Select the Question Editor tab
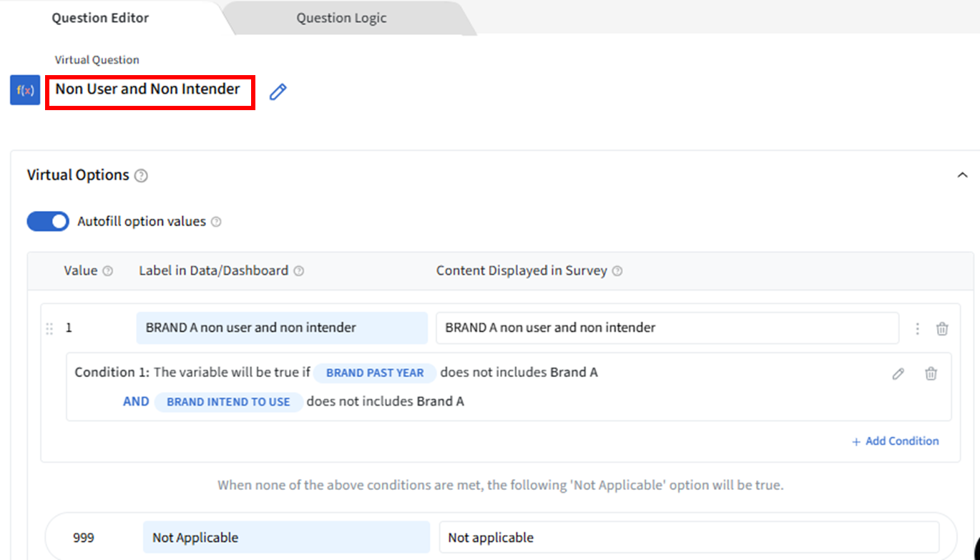 [x=100, y=18]
